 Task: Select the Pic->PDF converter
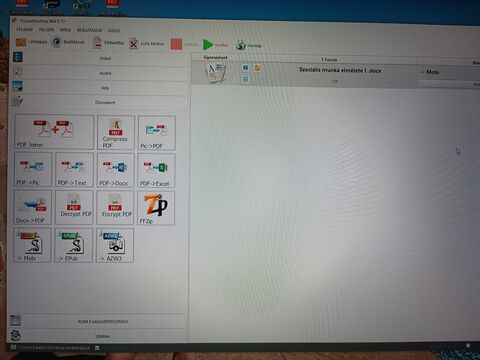157,133
